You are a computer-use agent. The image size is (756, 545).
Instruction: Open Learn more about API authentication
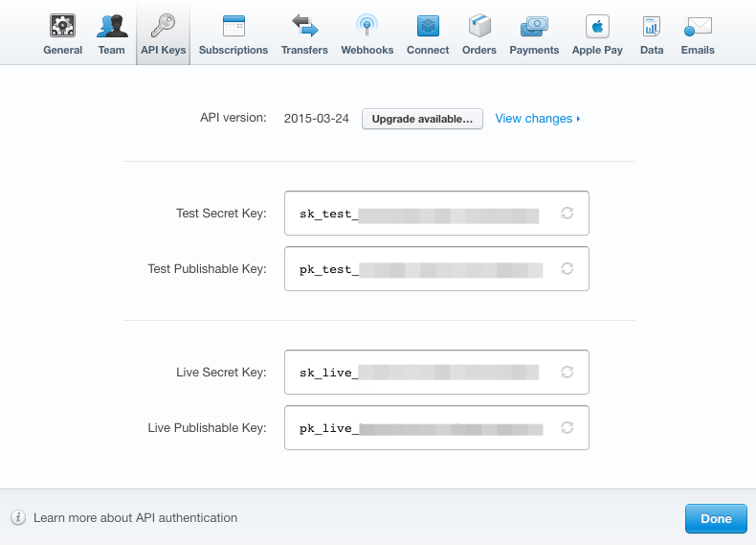click(136, 517)
